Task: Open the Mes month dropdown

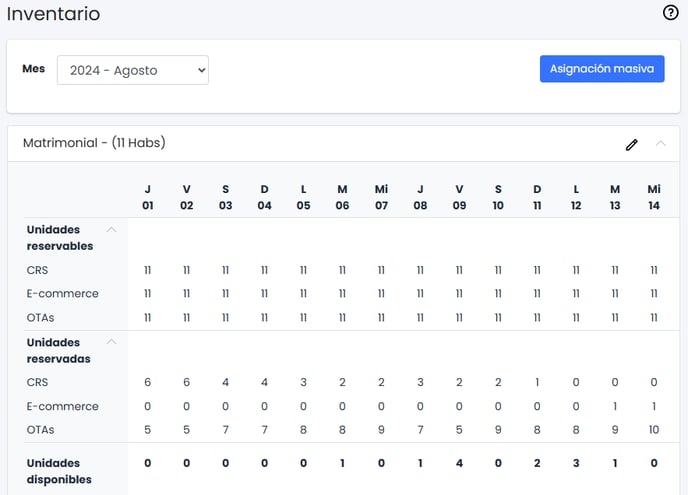Action: [x=133, y=70]
